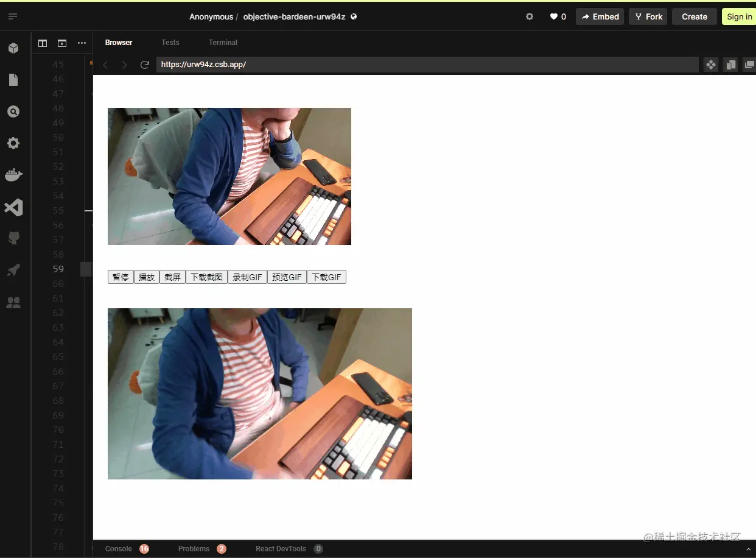
Task: Click the VS Code sidebar icon
Action: pos(13,207)
